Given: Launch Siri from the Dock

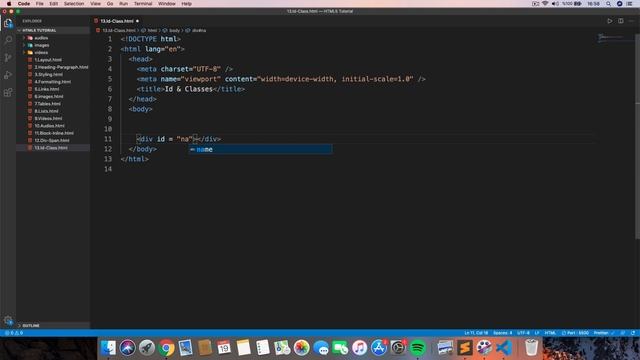Looking at the screenshot, I should 127,348.
